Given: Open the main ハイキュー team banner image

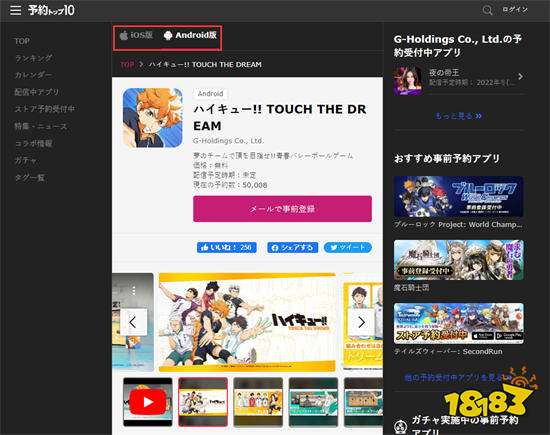Looking at the screenshot, I should click(247, 322).
